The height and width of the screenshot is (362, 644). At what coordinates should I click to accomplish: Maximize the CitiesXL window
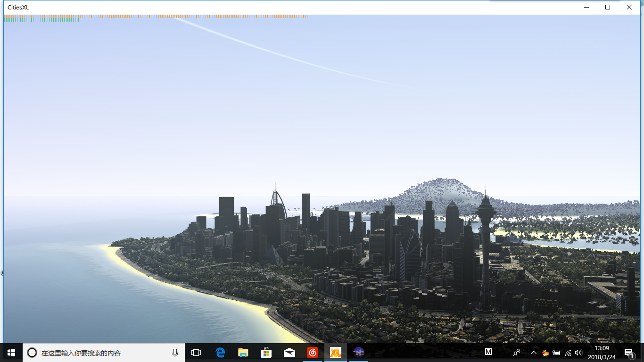click(x=608, y=7)
